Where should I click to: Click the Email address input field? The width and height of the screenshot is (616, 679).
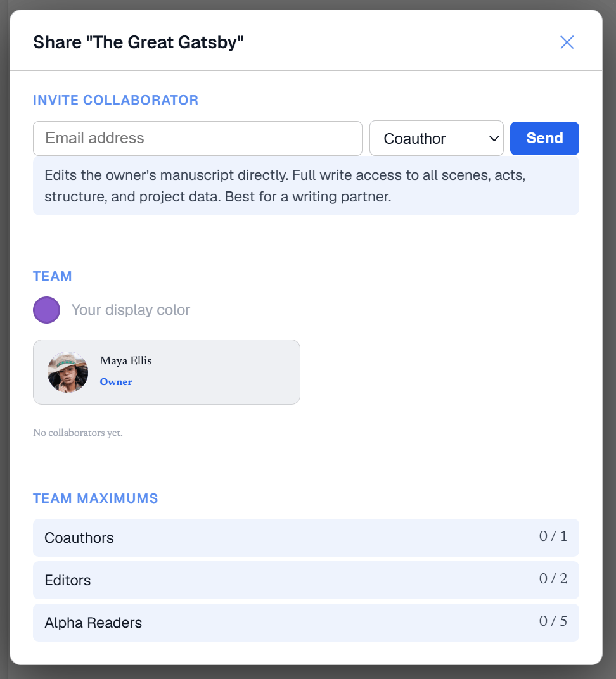[x=198, y=138]
